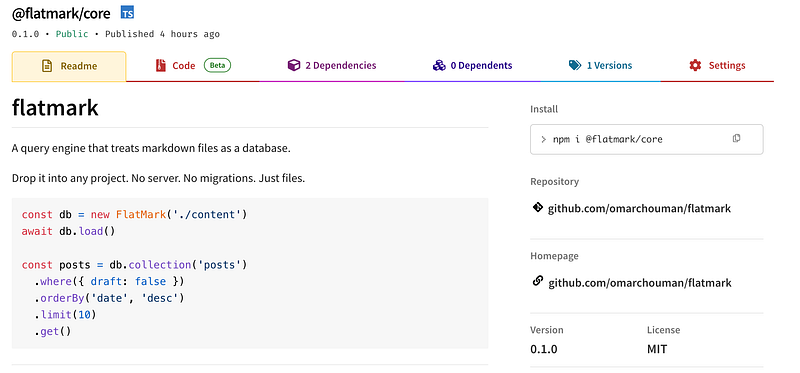The image size is (800, 373).
Task: Click the Settings gear icon
Action: (695, 65)
